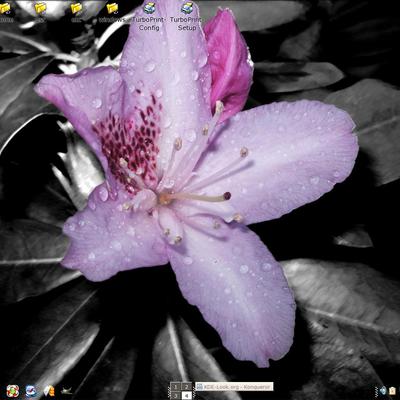
Task: Switch to virtual desktop 3 in pager
Action: tap(176, 395)
